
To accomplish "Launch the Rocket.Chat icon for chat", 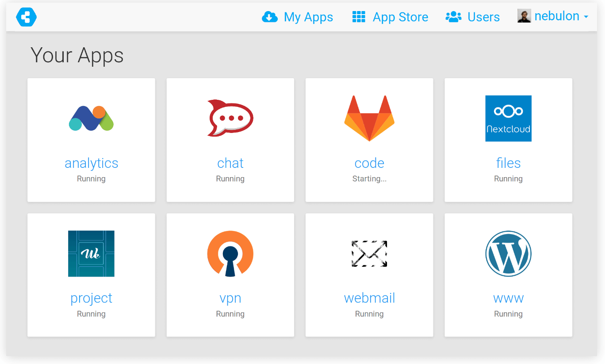I will pos(230,118).
